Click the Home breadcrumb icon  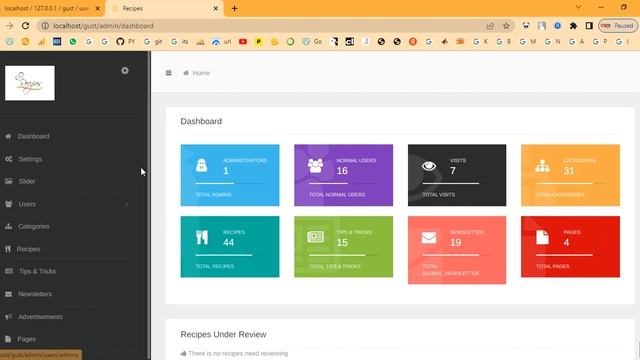point(186,73)
